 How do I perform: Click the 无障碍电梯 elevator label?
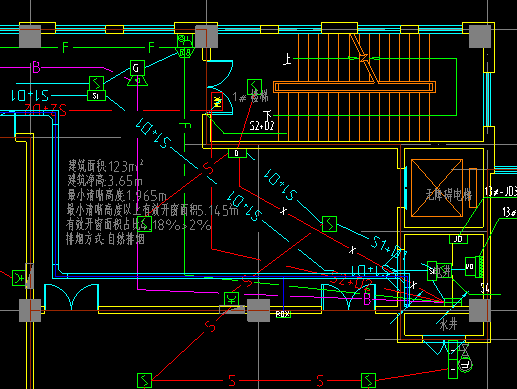449,195
